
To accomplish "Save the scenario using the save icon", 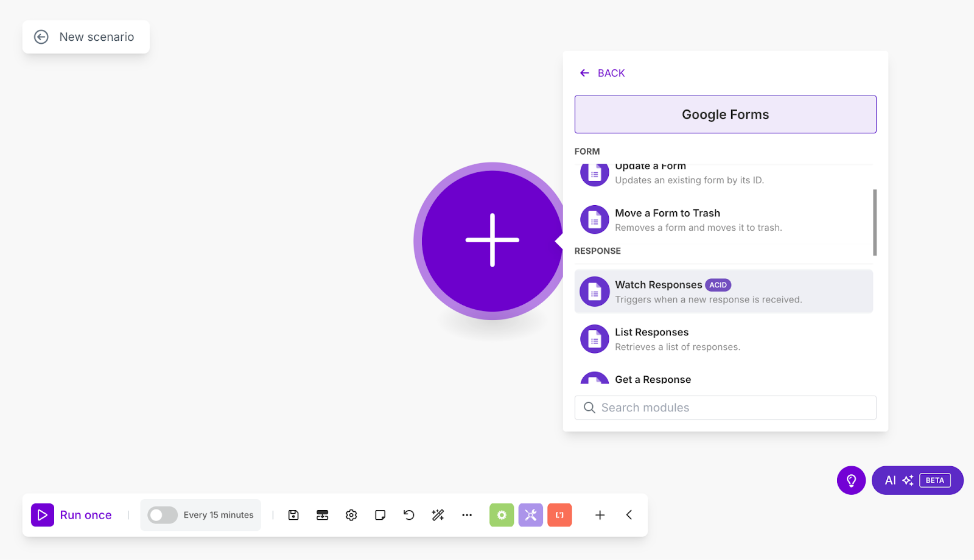I will click(x=293, y=515).
